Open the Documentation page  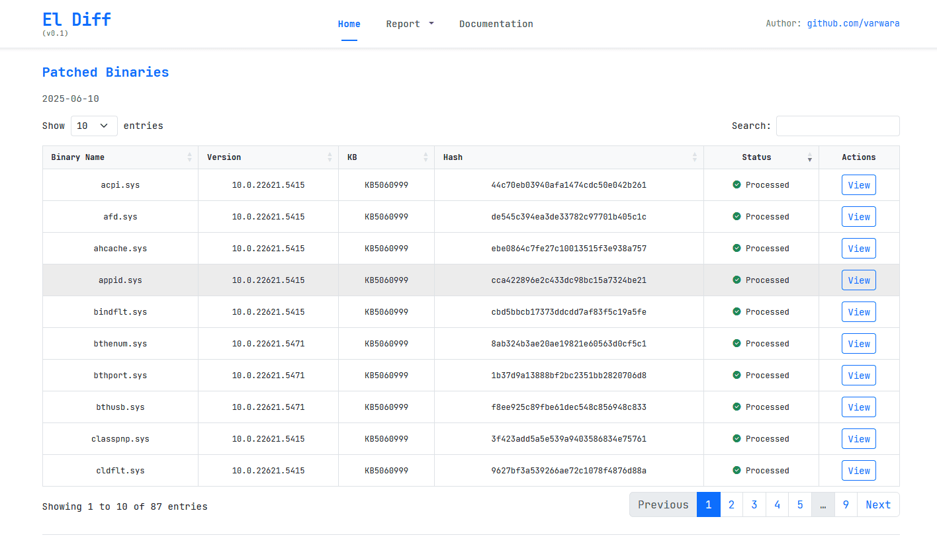click(496, 24)
